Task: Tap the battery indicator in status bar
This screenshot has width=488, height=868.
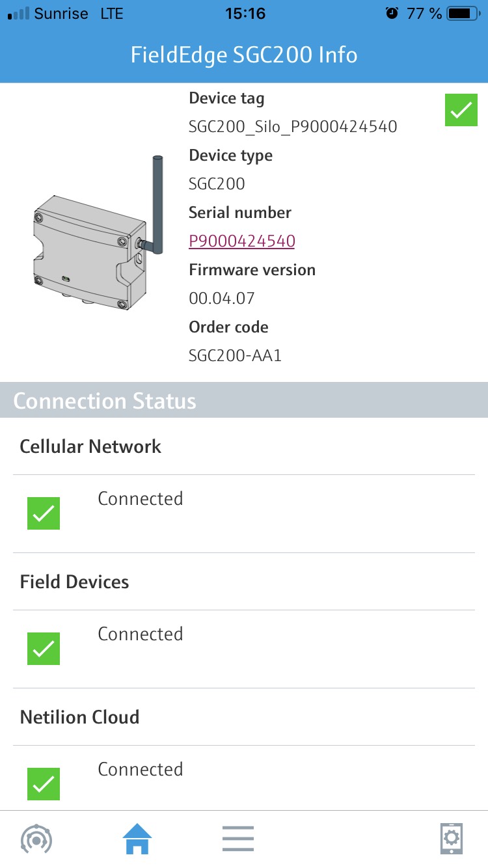Action: click(463, 14)
